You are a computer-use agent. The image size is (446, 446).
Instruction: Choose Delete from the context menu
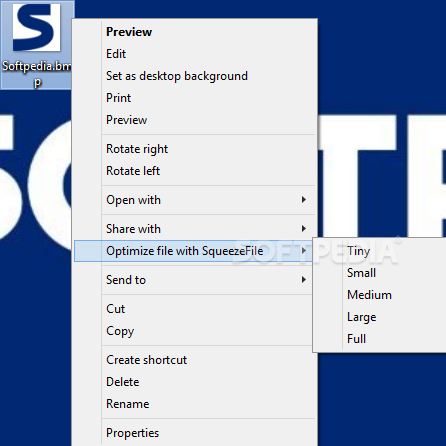pyautogui.click(x=195, y=382)
